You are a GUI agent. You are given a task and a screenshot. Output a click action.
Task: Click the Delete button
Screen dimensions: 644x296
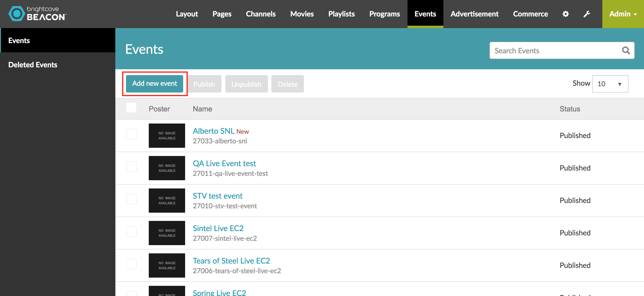tap(288, 84)
